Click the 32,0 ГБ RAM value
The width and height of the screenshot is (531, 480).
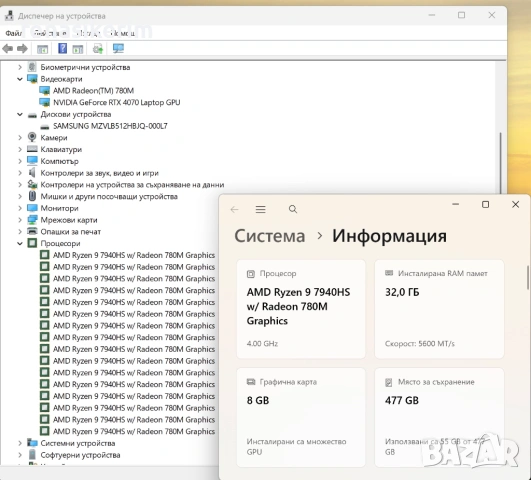point(402,292)
